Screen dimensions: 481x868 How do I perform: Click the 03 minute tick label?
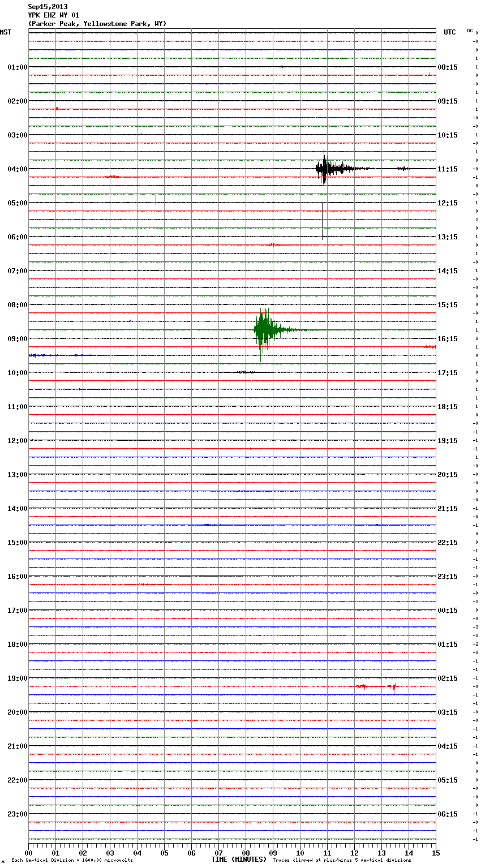pyautogui.click(x=110, y=853)
